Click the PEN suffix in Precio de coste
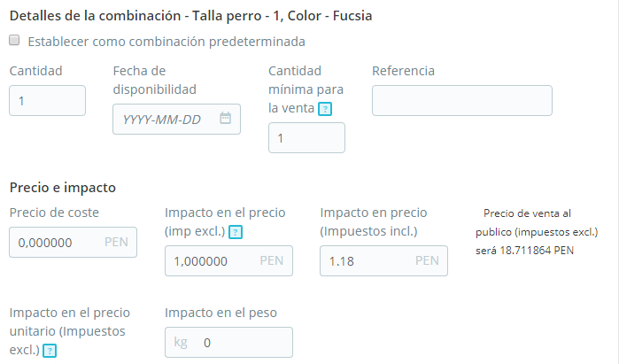The width and height of the screenshot is (619, 364). point(116,242)
